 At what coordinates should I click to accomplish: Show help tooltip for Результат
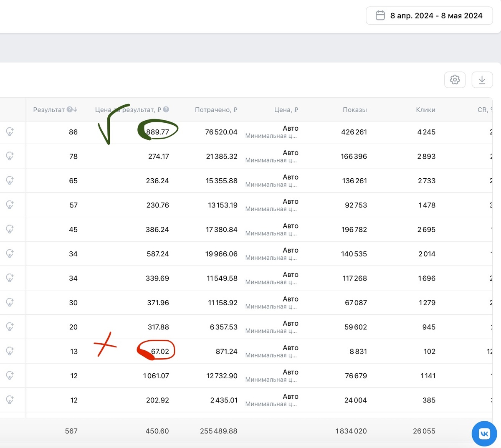(x=69, y=109)
